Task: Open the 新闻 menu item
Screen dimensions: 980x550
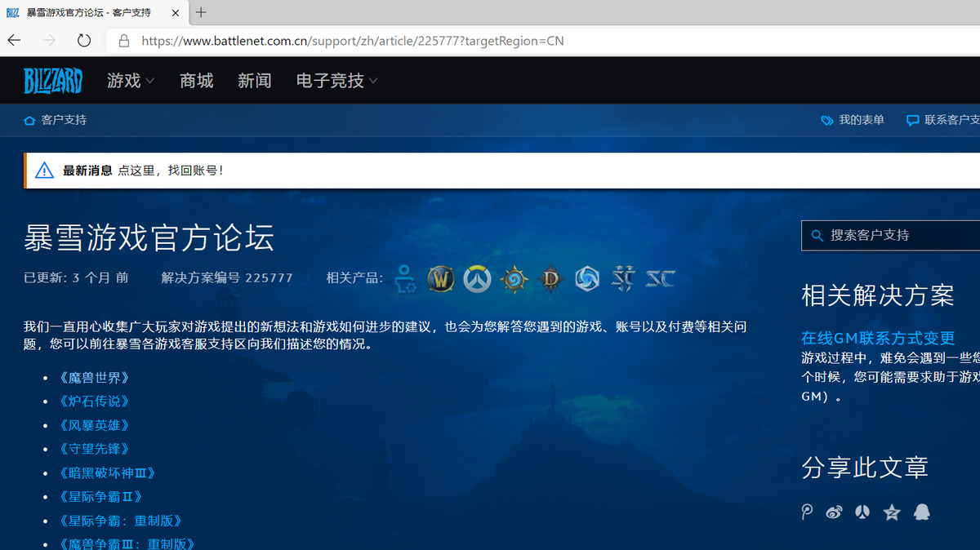Action: click(x=254, y=81)
